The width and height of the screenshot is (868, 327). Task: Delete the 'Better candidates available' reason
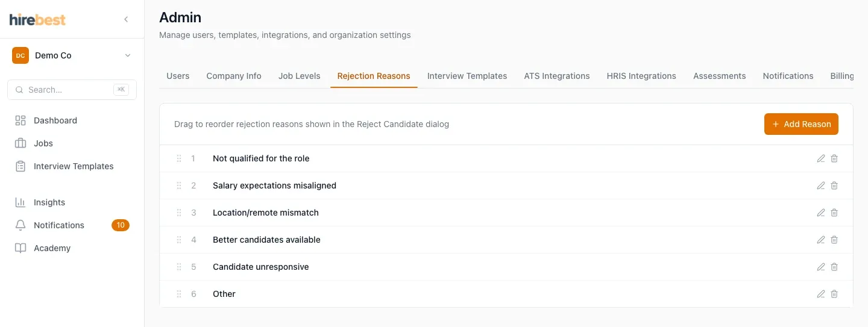pos(834,240)
